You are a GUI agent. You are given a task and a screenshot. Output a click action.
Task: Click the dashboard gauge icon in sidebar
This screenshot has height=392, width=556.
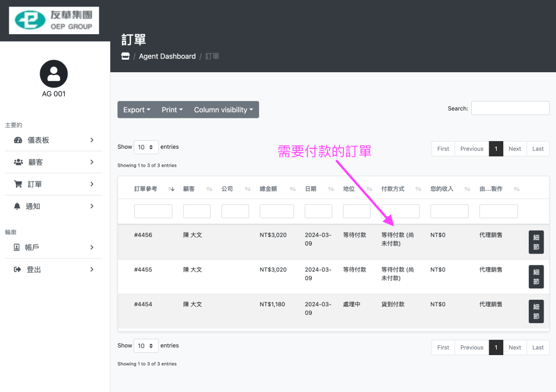coord(18,140)
